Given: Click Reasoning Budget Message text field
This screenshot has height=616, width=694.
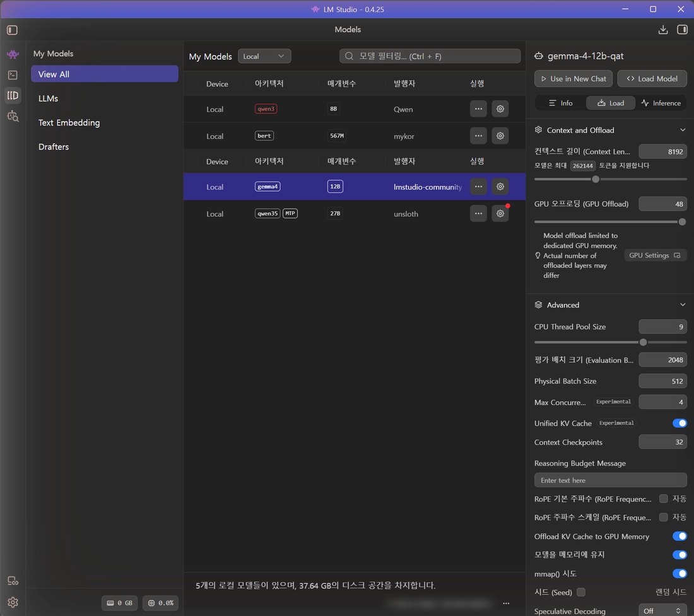Looking at the screenshot, I should coord(610,480).
